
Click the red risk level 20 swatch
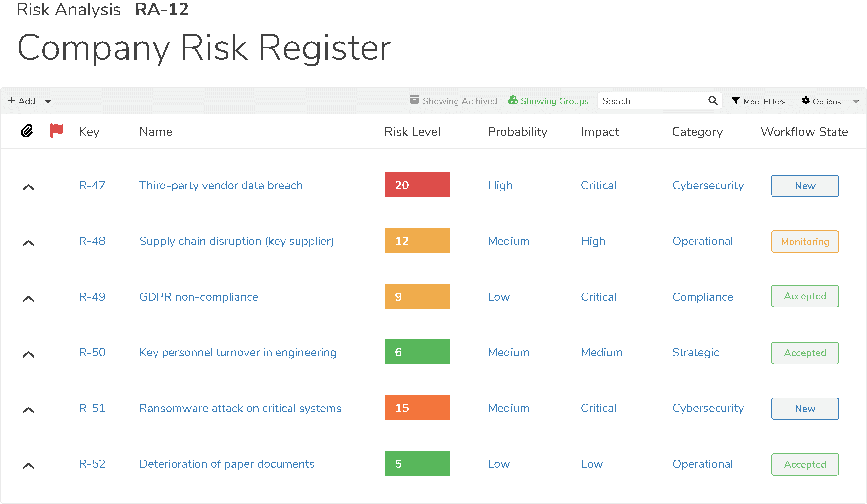(417, 185)
